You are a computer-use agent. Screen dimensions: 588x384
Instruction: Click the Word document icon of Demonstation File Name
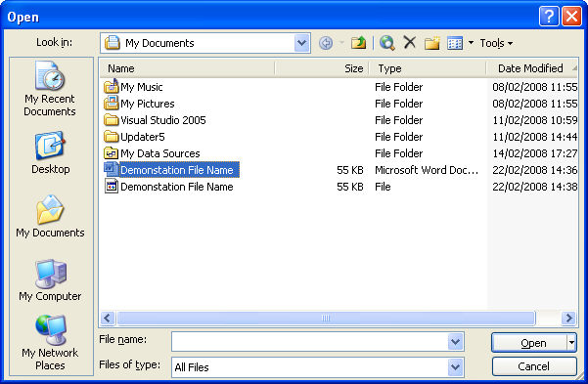[111, 169]
